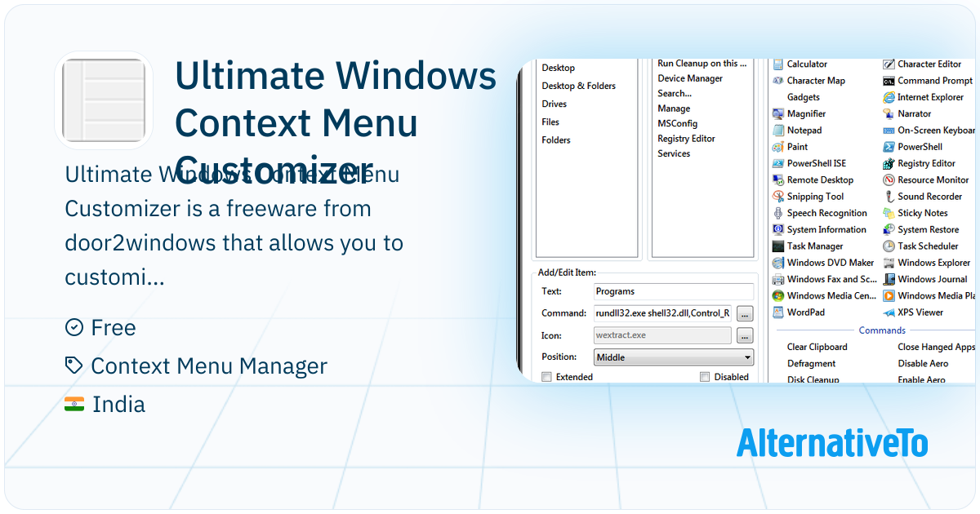Choose Clear Clipboard command

pyautogui.click(x=817, y=347)
